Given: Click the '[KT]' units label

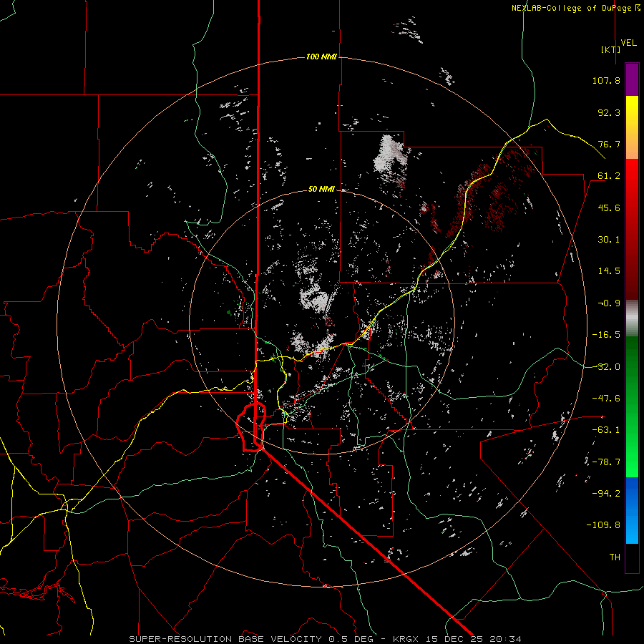Looking at the screenshot, I should [x=610, y=49].
